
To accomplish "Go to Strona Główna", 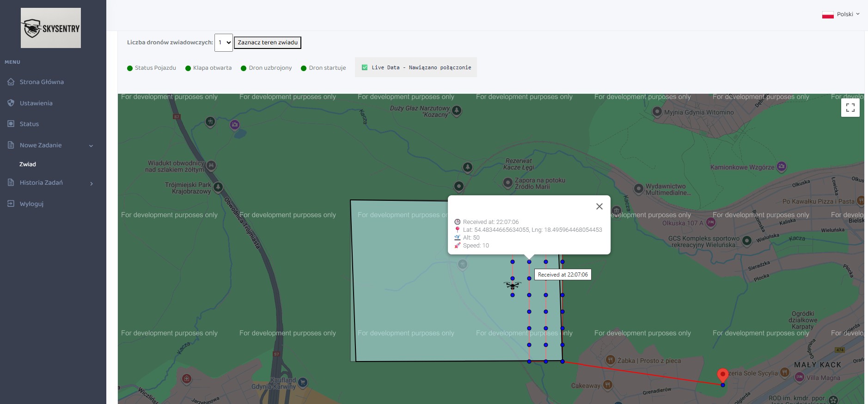I will point(42,82).
